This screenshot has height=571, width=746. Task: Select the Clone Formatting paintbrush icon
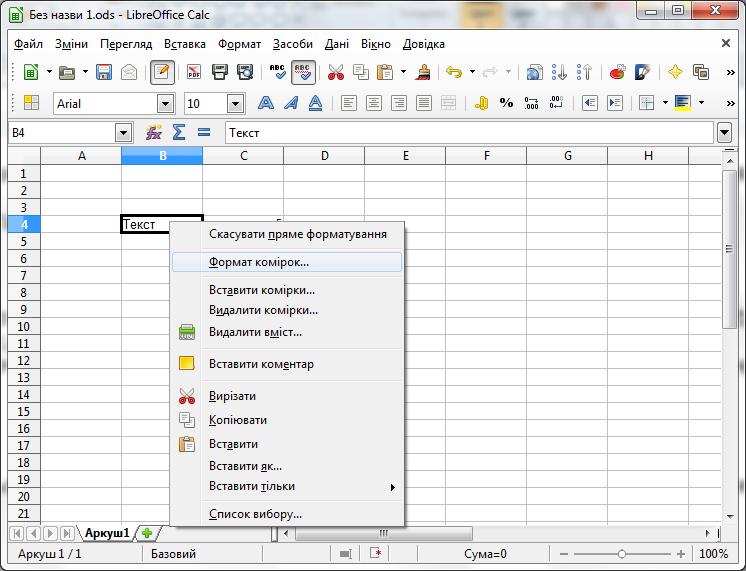[x=422, y=72]
